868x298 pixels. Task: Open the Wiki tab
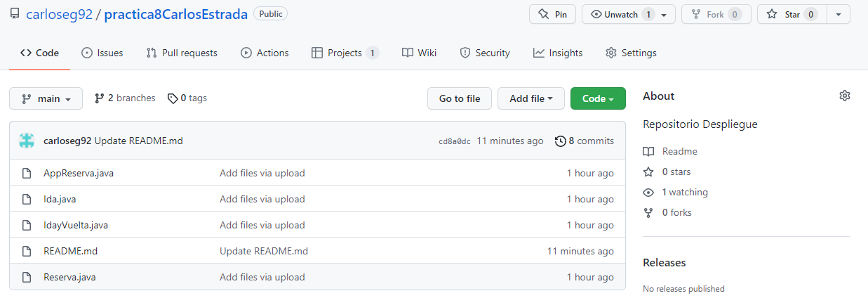(419, 53)
